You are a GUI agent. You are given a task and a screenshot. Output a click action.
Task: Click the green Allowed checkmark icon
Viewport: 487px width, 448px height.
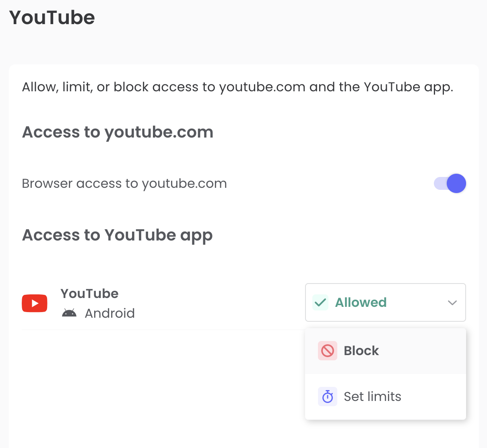[x=320, y=302]
